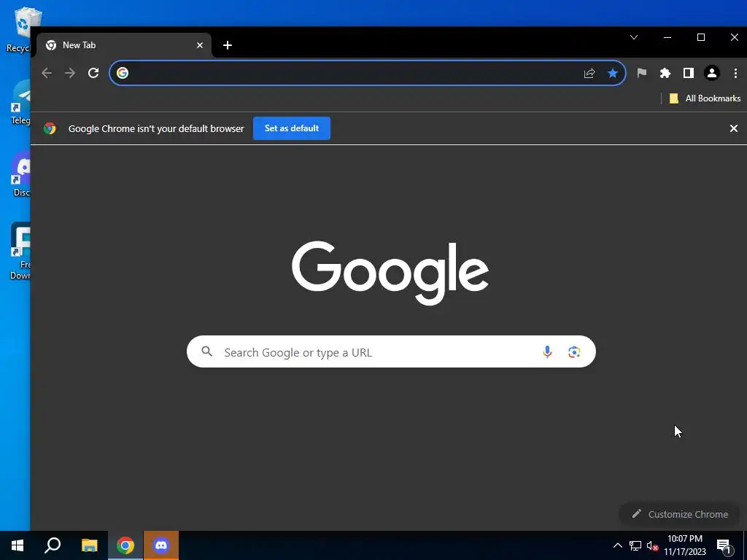747x560 pixels.
Task: Click the network icon in the system tray
Action: coord(635,545)
